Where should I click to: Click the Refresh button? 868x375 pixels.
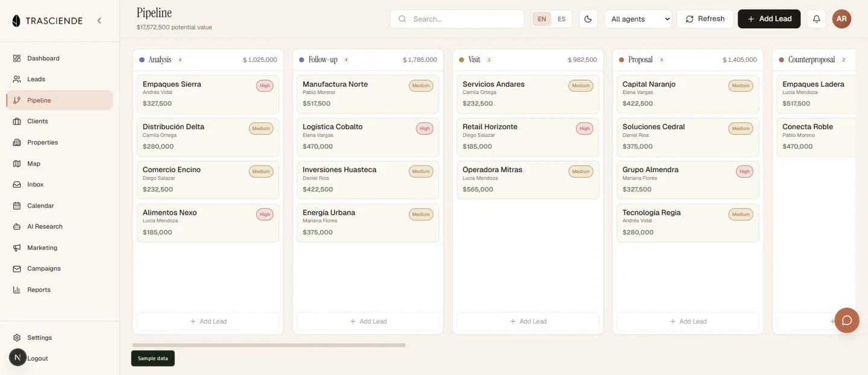point(705,19)
